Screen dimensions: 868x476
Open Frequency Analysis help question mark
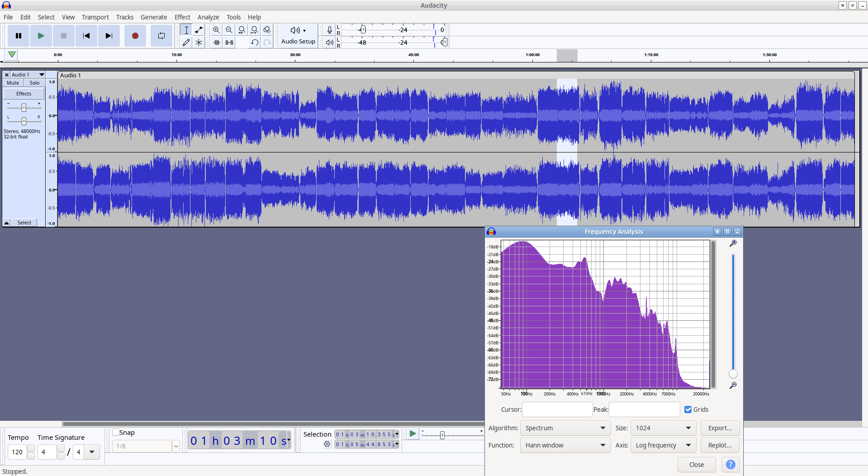(x=730, y=465)
